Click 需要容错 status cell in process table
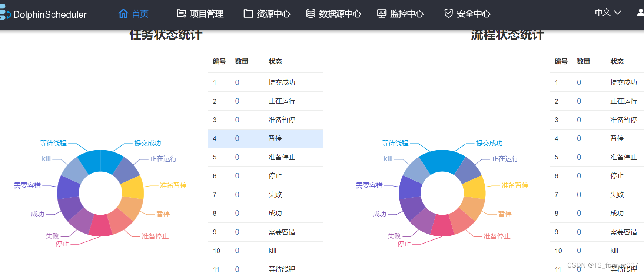 coord(624,232)
